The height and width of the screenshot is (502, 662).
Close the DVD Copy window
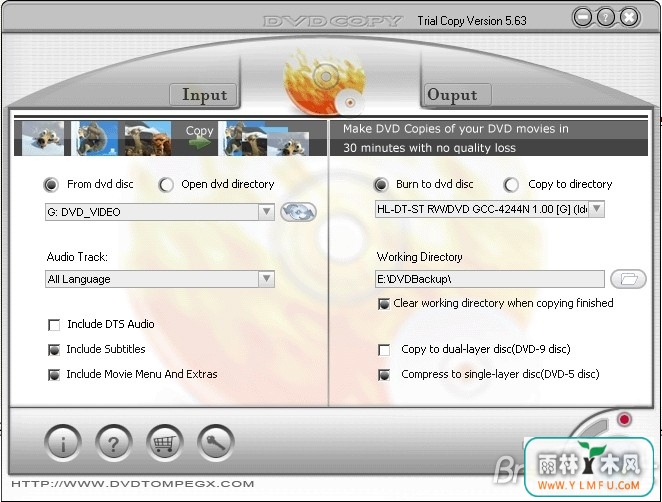tap(629, 17)
